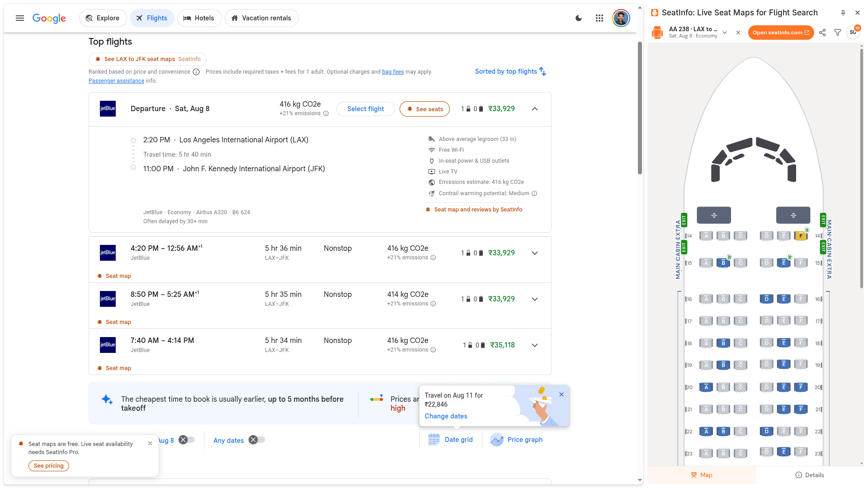
Task: Show emissions info for the 4:20 PM flight
Action: pos(433,258)
